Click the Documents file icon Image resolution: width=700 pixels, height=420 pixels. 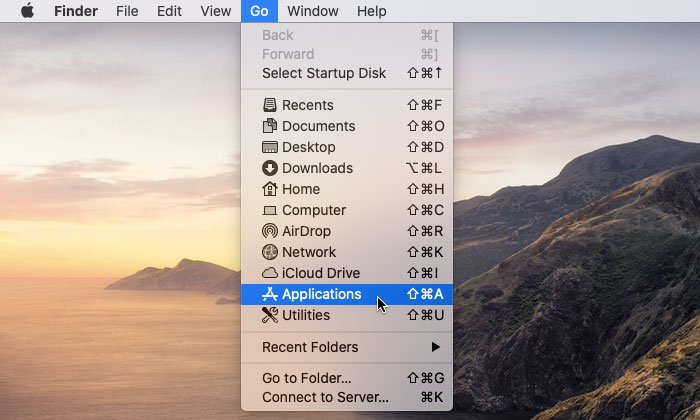270,126
